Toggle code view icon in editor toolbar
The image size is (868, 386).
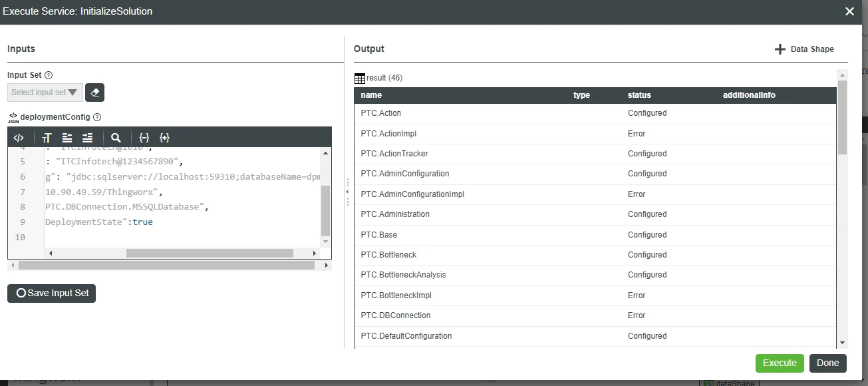coord(19,138)
